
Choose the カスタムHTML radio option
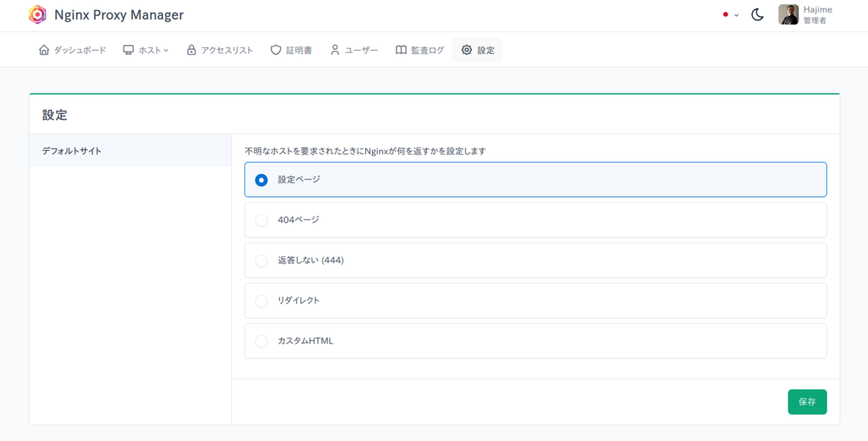pyautogui.click(x=261, y=341)
